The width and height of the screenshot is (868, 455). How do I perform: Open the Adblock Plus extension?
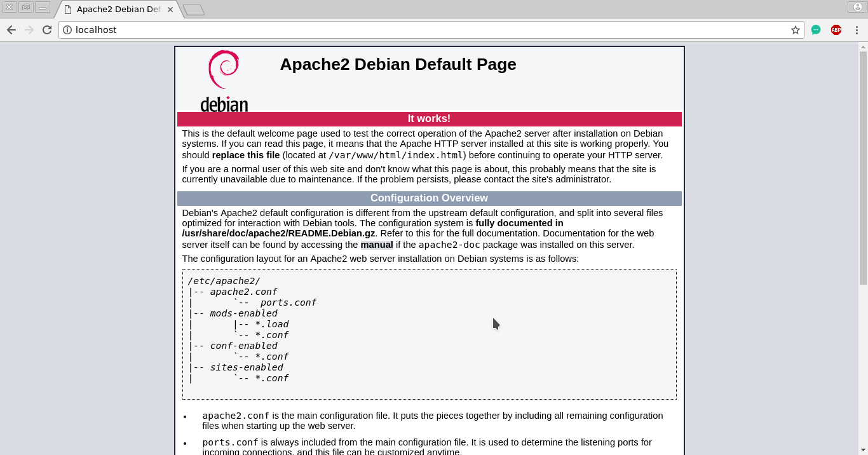click(836, 30)
